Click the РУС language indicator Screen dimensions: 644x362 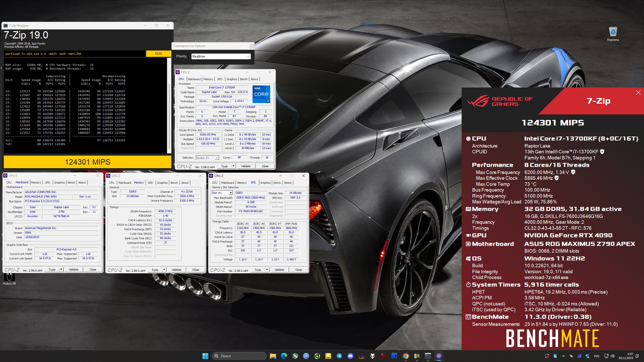(x=597, y=356)
